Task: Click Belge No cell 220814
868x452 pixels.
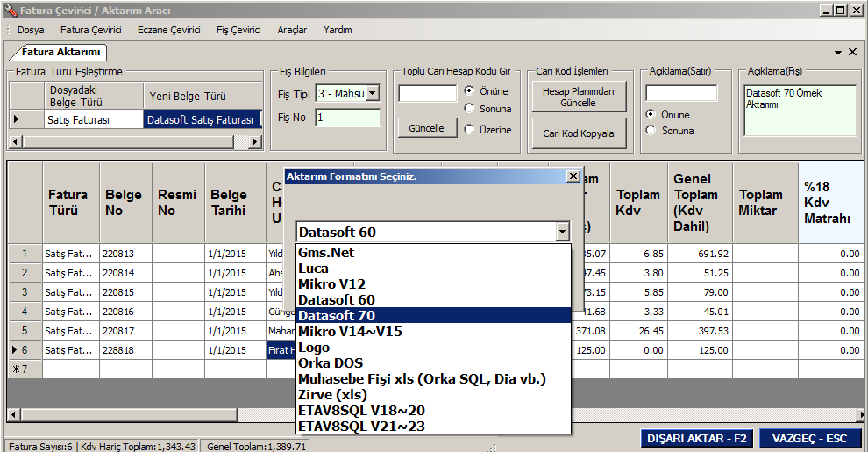Action: click(125, 273)
